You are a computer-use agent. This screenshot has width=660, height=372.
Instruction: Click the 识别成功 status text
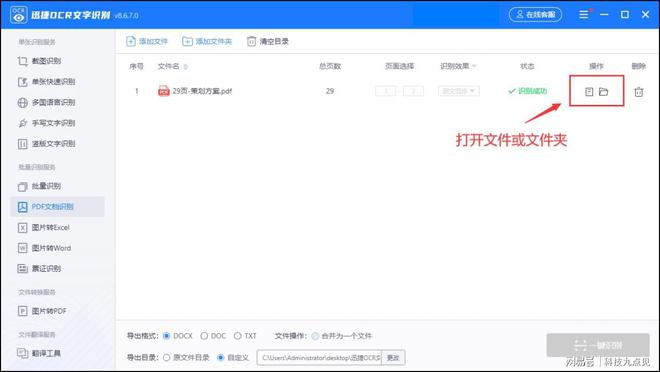532,91
